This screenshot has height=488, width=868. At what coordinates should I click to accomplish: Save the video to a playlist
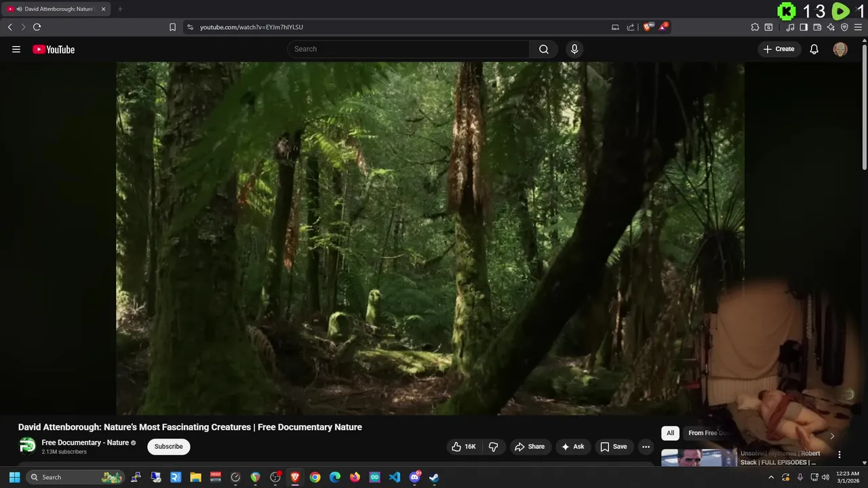pyautogui.click(x=613, y=447)
